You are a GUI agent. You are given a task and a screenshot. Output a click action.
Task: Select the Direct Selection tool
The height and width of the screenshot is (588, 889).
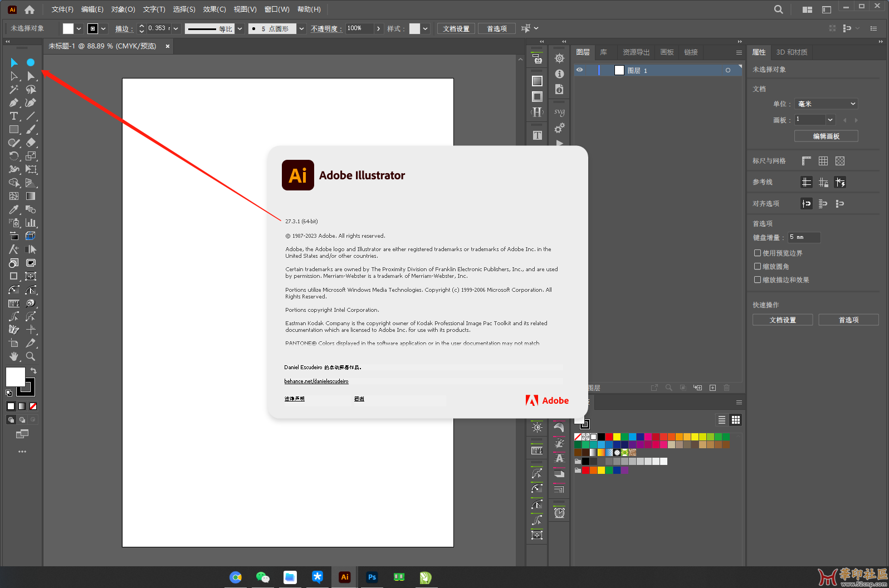point(14,76)
